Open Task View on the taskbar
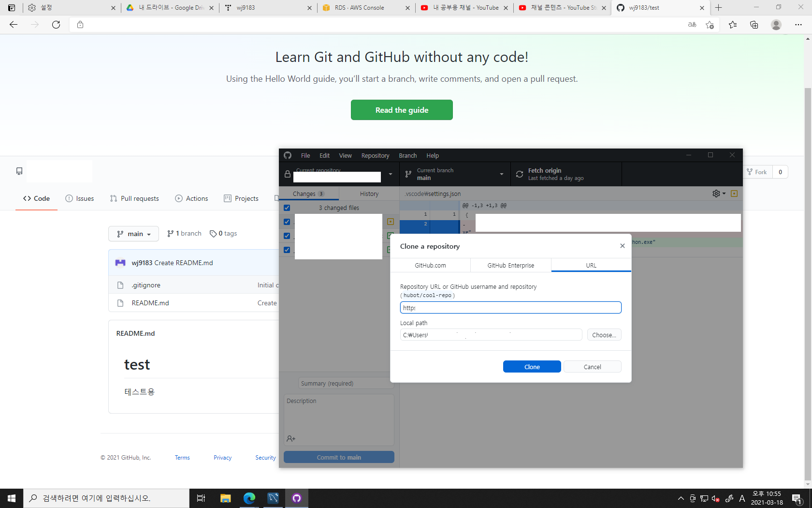812x508 pixels. coord(201,498)
